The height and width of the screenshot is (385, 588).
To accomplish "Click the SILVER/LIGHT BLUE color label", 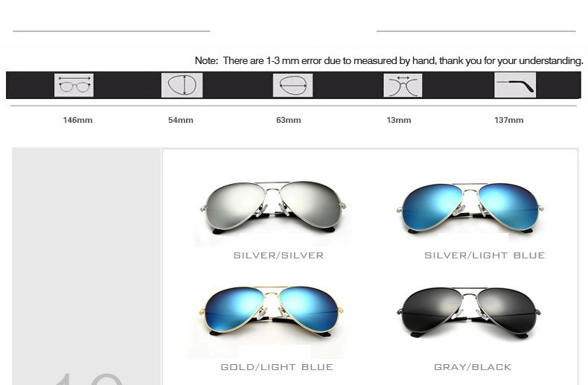I will [x=485, y=255].
